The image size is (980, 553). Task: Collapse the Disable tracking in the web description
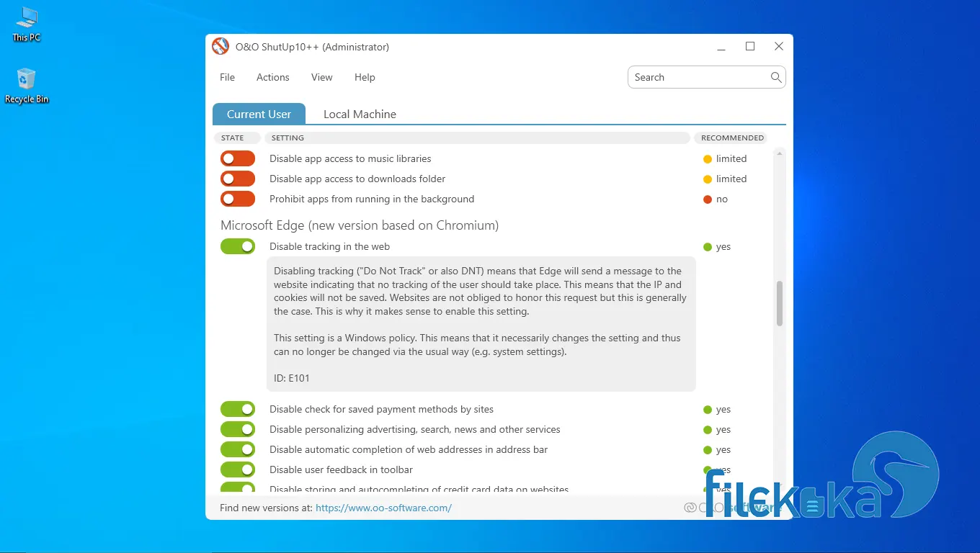(329, 246)
